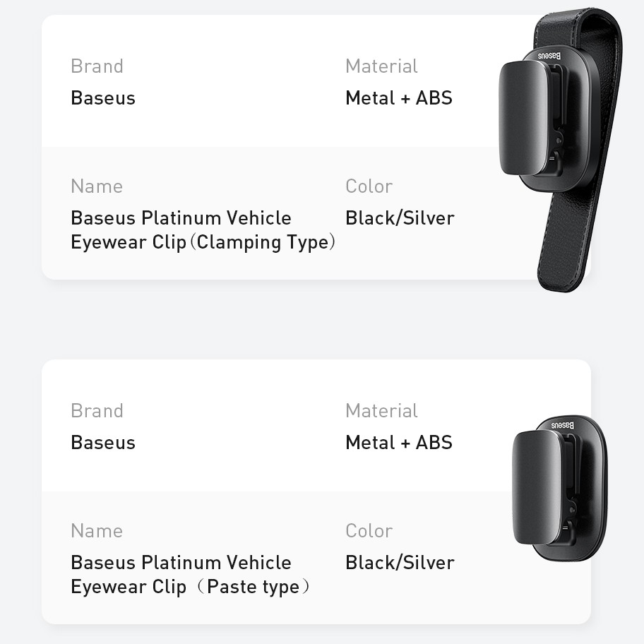Click the Name label in top card
The image size is (644, 644).
point(97,186)
